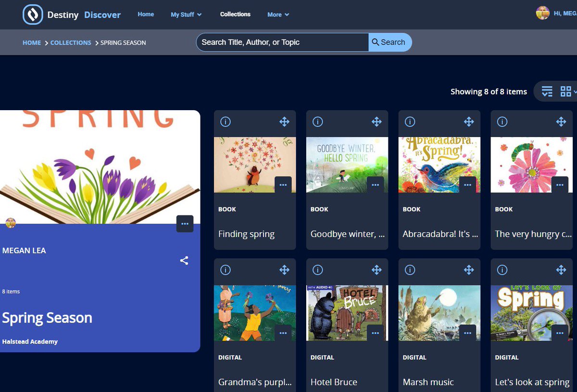
Task: Click the Spring Season collection title
Action: tap(47, 318)
